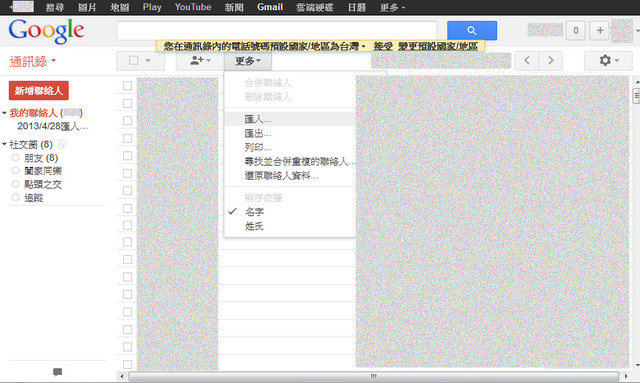Click the horizontal scrollbar thumb
Viewport: 640px width, 383px height.
tap(373, 376)
